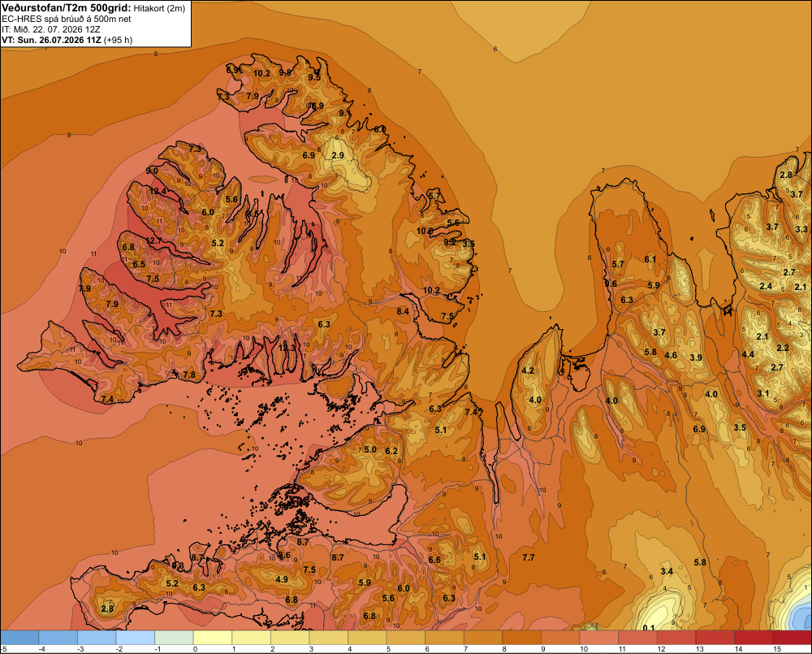Screen dimensions: 812x654
Task: Select the 4.4 temperature value
Action: coord(748,354)
